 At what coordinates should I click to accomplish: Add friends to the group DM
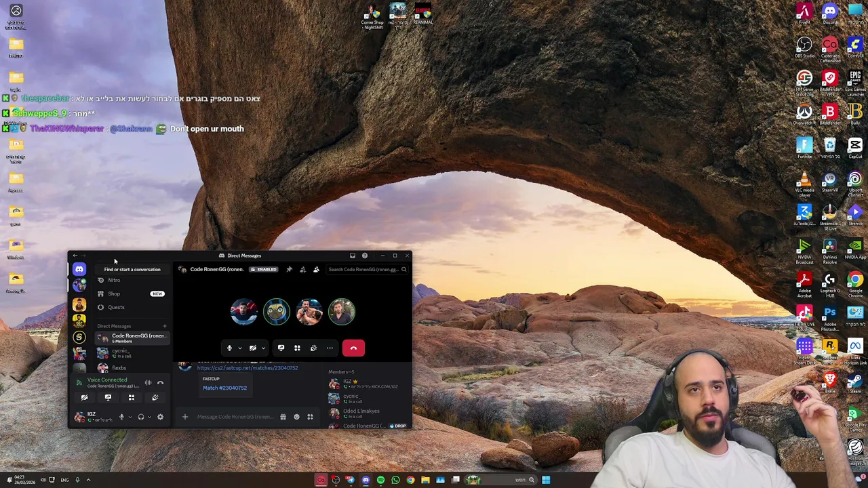(302, 269)
